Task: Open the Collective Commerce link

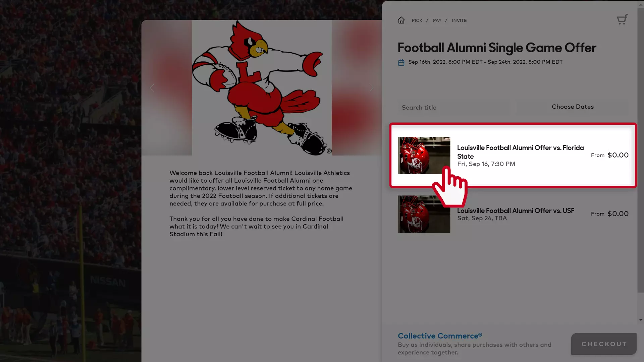Action: pyautogui.click(x=440, y=336)
